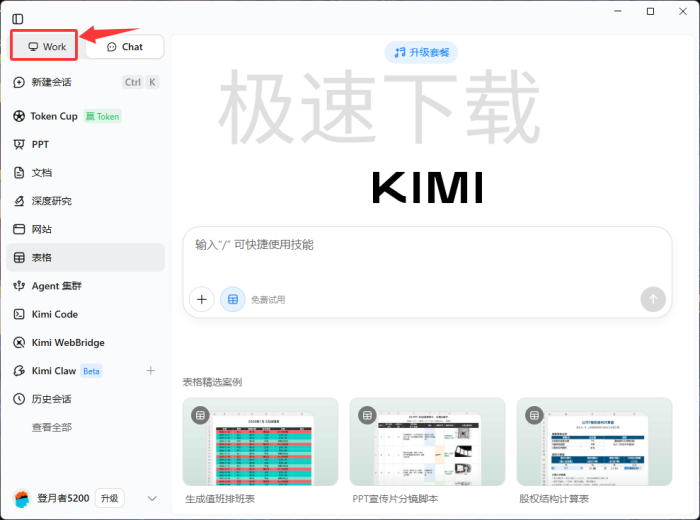Click the Token Cup soccer ball icon
700x520 pixels.
(x=19, y=116)
